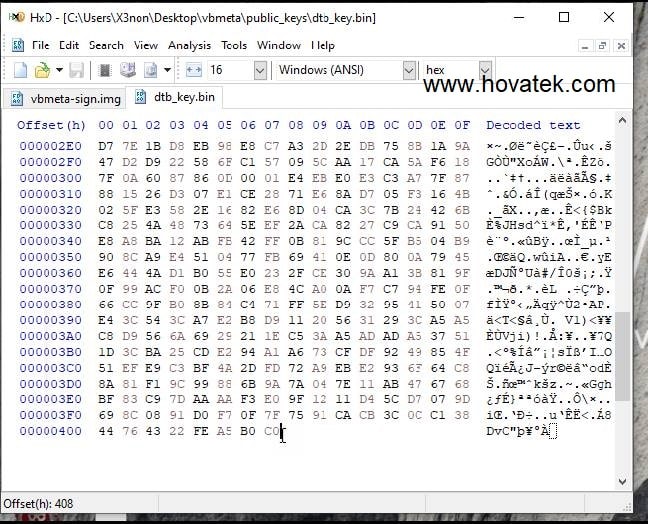648x524 pixels.
Task: Click the document icon beside File menu
Action: [x=18, y=45]
